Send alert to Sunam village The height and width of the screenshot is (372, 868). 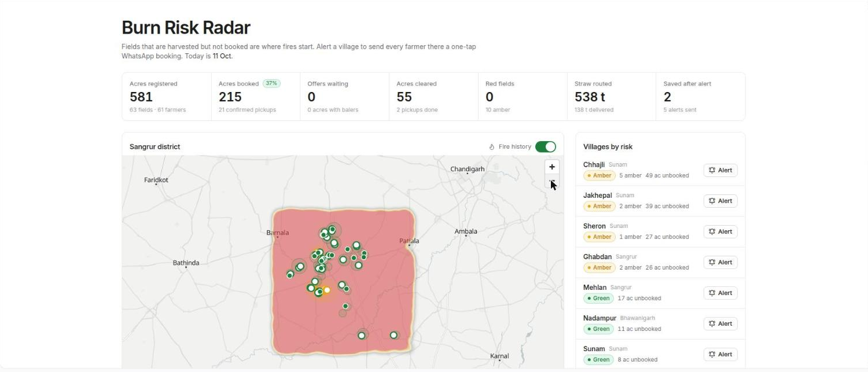[720, 354]
